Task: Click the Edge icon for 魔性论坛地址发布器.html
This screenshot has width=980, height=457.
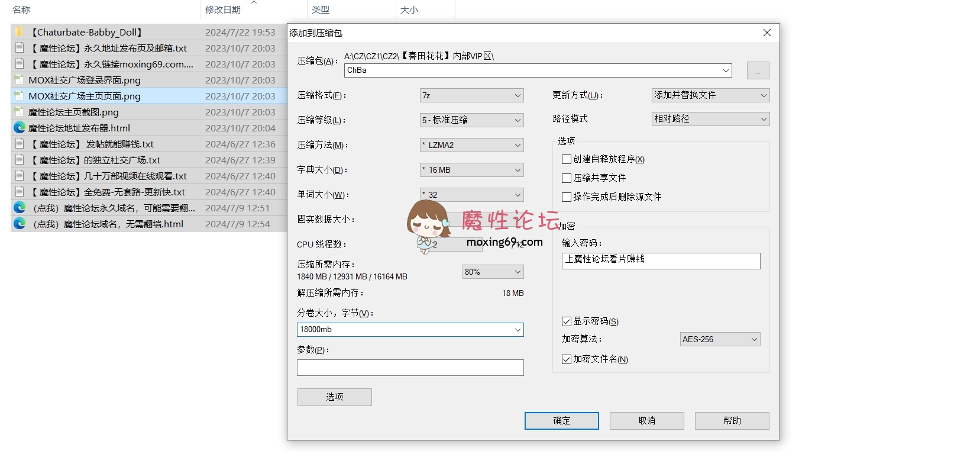Action: 20,127
